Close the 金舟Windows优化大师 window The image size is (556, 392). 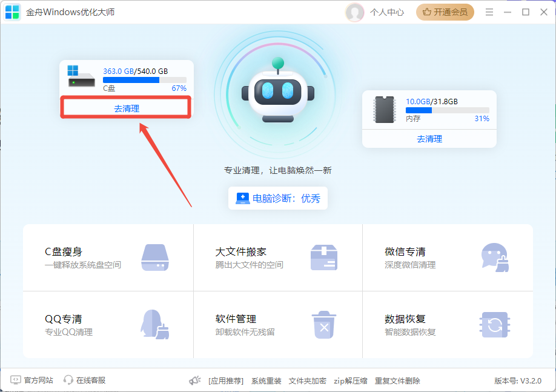(x=544, y=12)
